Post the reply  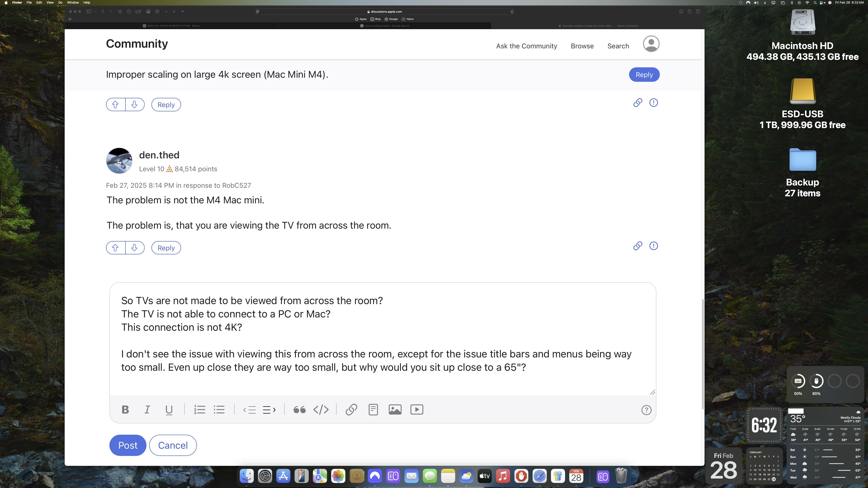point(128,445)
